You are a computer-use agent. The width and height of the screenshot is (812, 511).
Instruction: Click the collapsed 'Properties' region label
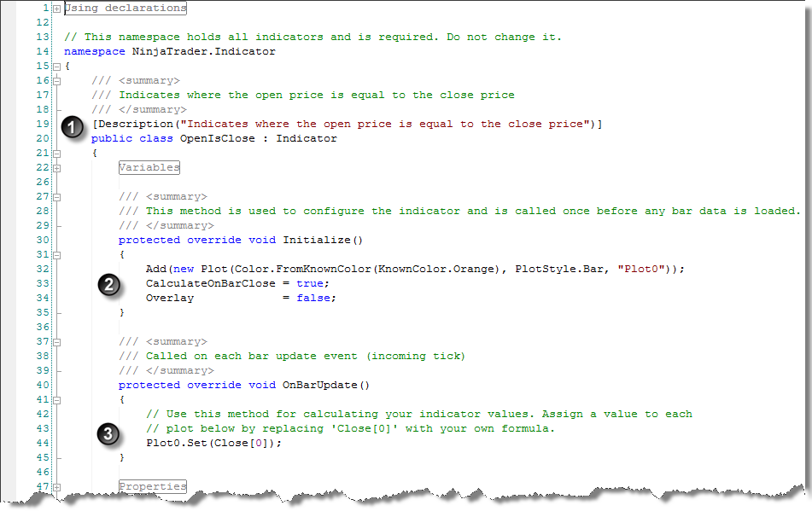[152, 486]
